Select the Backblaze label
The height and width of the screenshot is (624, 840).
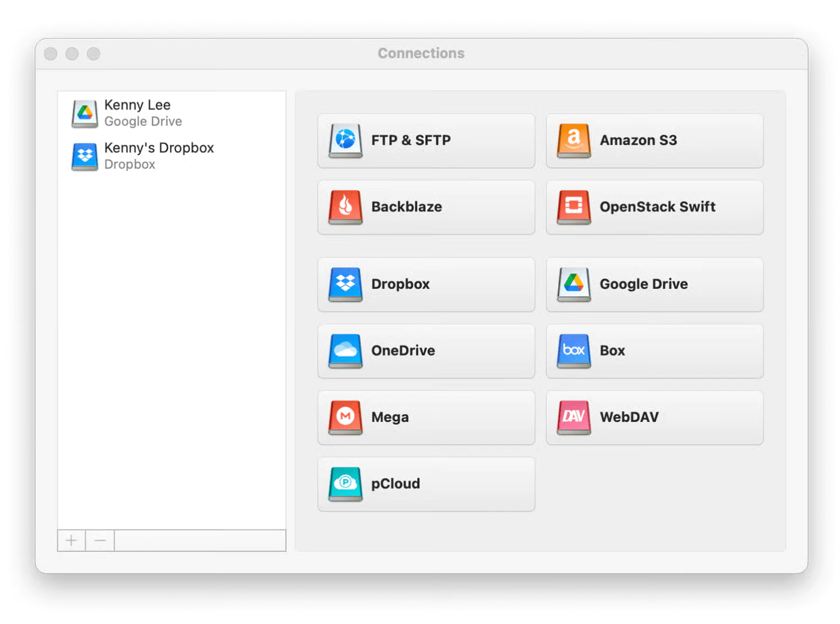(407, 206)
